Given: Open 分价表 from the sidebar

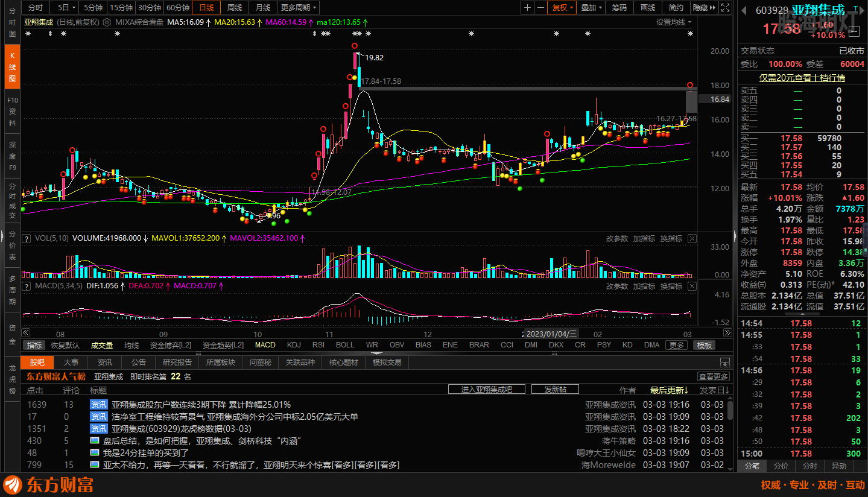Looking at the screenshot, I should pos(12,245).
